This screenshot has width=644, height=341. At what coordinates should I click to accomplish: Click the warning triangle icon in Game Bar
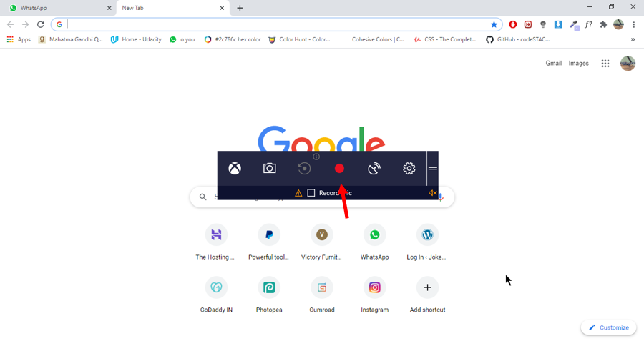pyautogui.click(x=298, y=193)
